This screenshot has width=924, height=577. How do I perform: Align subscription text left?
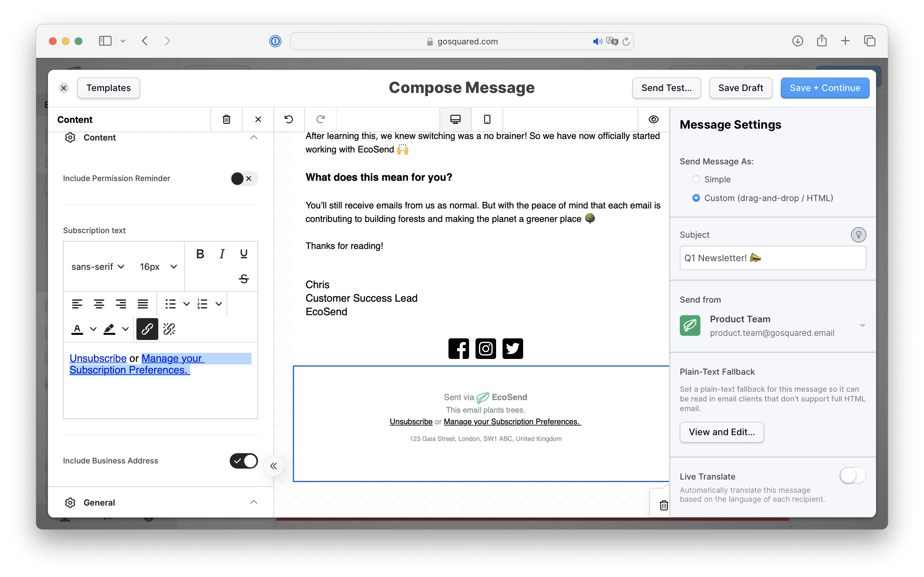[77, 304]
